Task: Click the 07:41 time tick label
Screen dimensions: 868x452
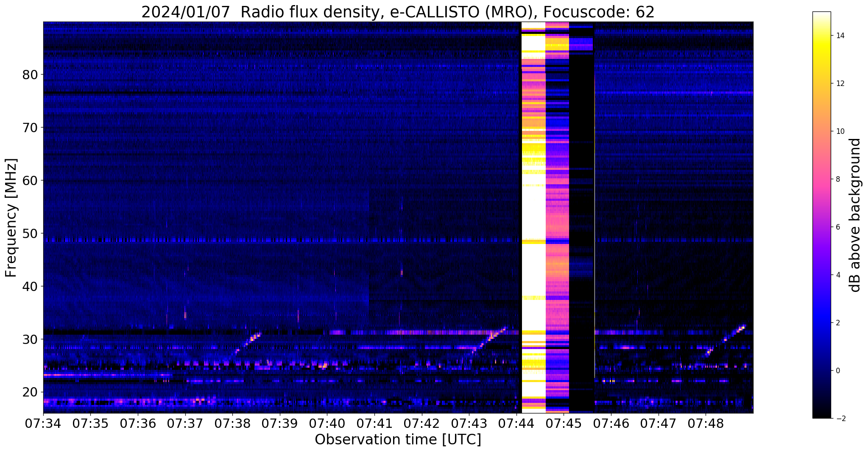Action: pos(374,423)
